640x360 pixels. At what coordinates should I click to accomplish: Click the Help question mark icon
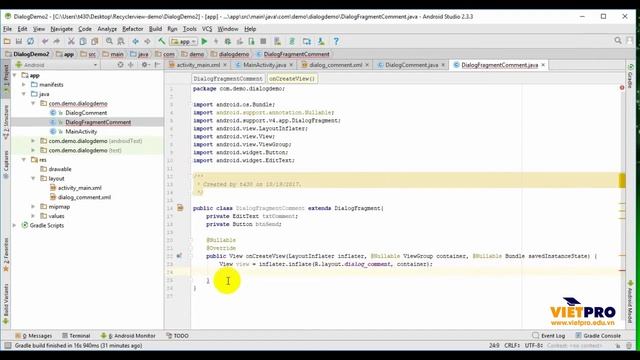click(336, 41)
